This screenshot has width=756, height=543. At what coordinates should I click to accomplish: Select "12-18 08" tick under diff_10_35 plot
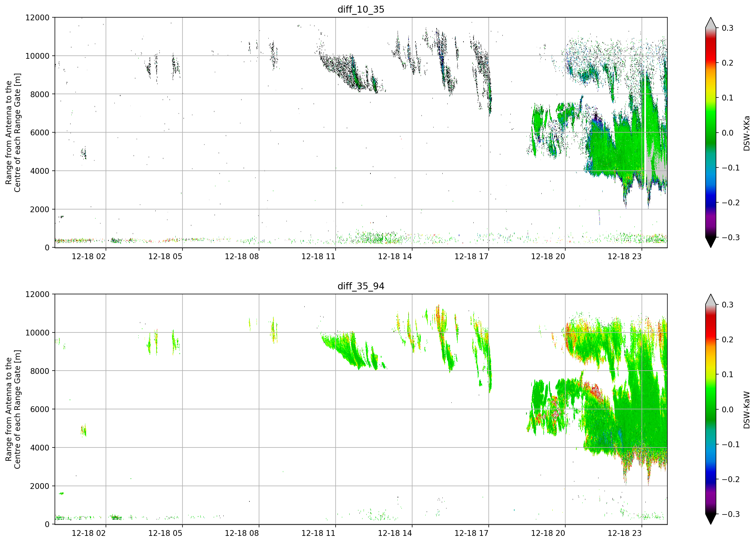coord(242,256)
